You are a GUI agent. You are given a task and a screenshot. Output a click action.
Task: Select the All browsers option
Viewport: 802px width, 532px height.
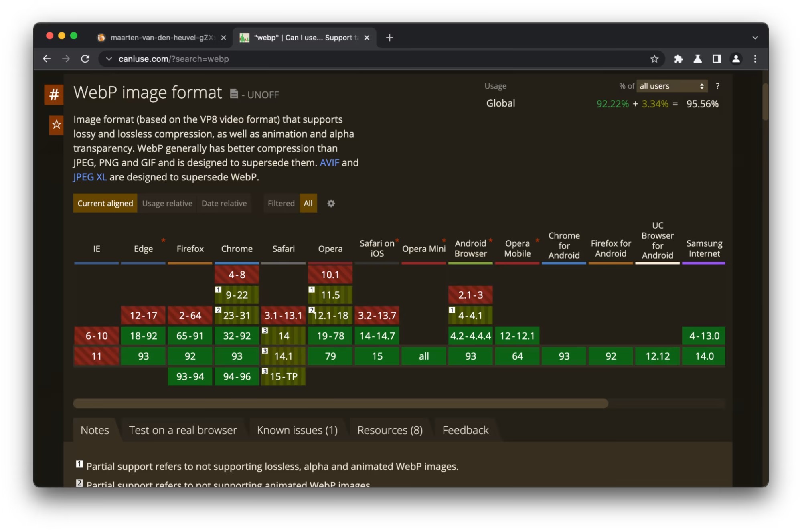308,203
